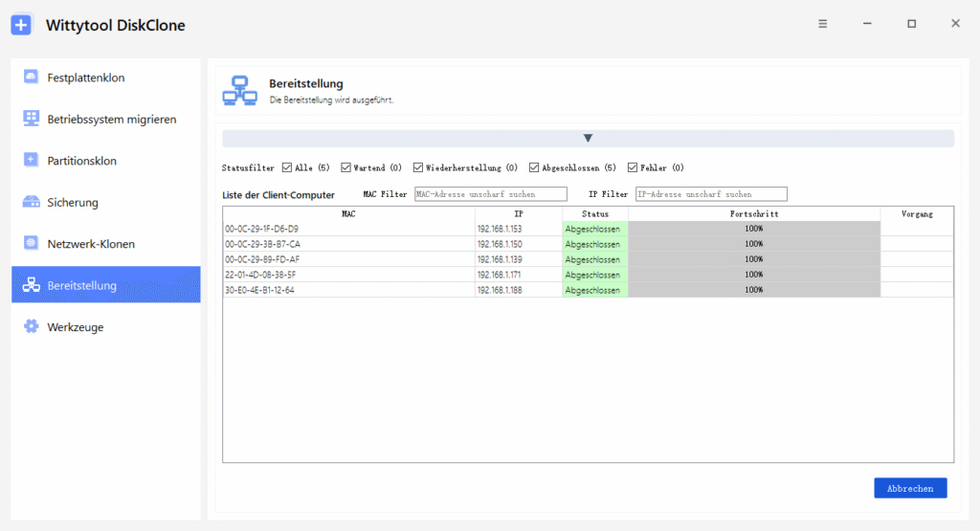Focus the MAC Filter search field
This screenshot has width=980, height=531.
(x=491, y=194)
